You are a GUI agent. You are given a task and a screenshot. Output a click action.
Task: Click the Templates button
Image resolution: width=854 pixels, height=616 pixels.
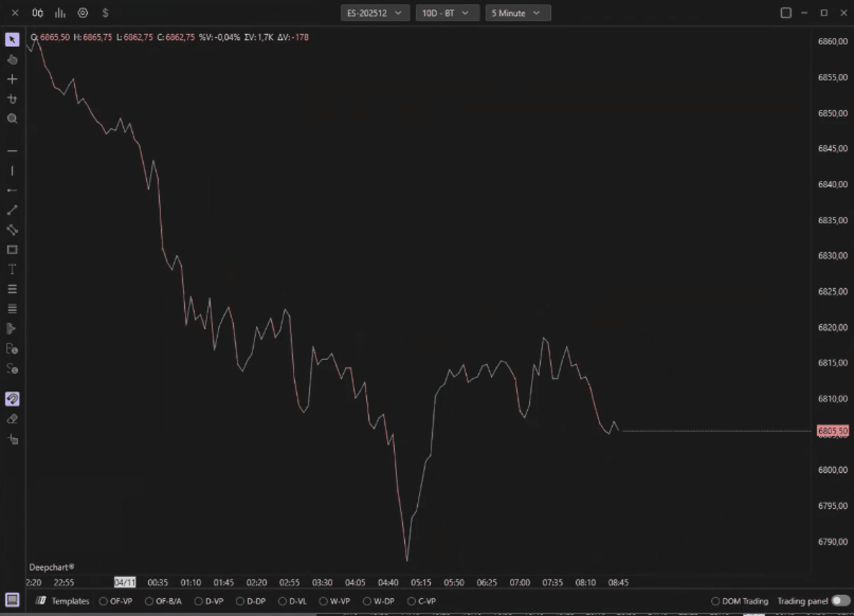(x=62, y=601)
